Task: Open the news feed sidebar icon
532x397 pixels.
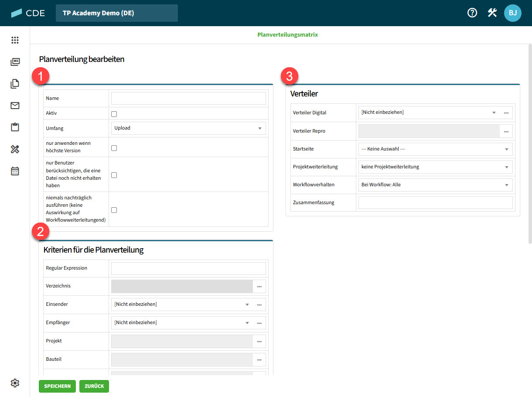Action: tap(15, 62)
